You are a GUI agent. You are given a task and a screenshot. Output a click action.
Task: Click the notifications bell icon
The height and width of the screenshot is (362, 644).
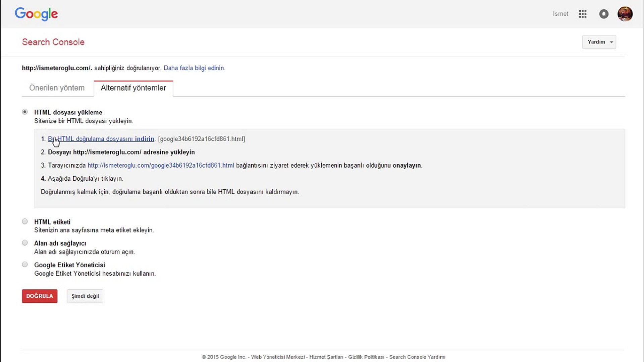click(604, 14)
